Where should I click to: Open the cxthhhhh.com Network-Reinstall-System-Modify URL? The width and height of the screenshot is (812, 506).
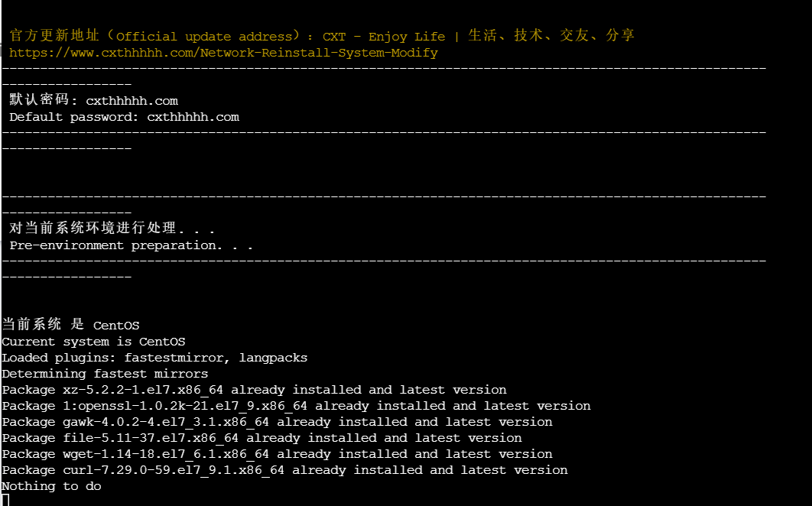pos(223,53)
